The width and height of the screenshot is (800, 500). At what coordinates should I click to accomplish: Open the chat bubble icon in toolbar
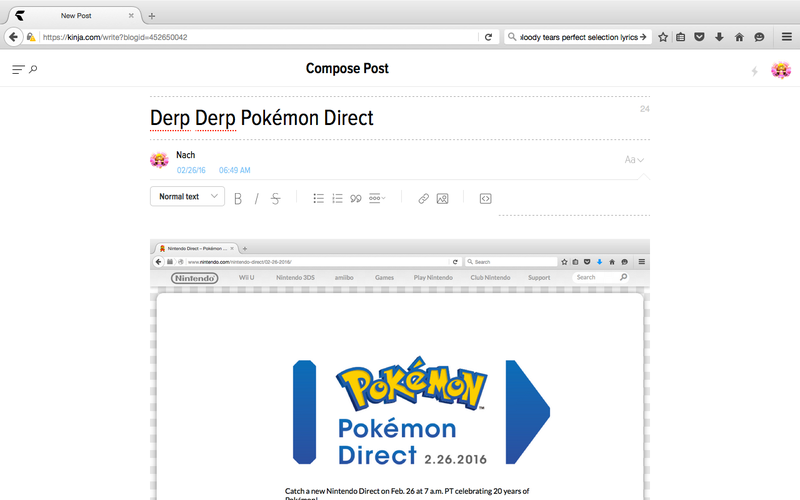(759, 37)
